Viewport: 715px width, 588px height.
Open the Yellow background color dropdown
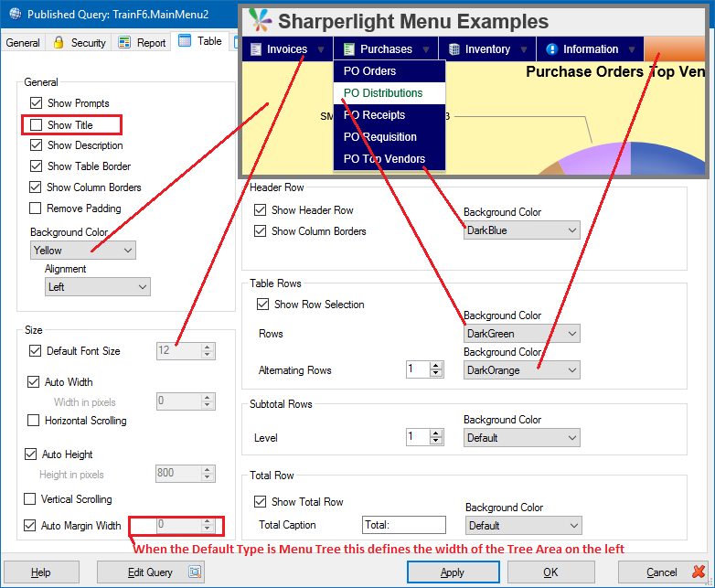tap(83, 250)
